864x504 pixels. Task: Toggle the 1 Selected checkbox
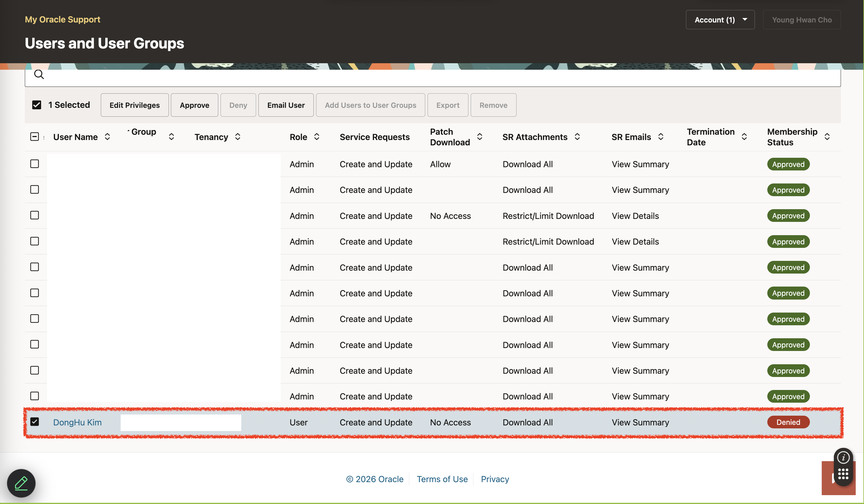tap(37, 105)
